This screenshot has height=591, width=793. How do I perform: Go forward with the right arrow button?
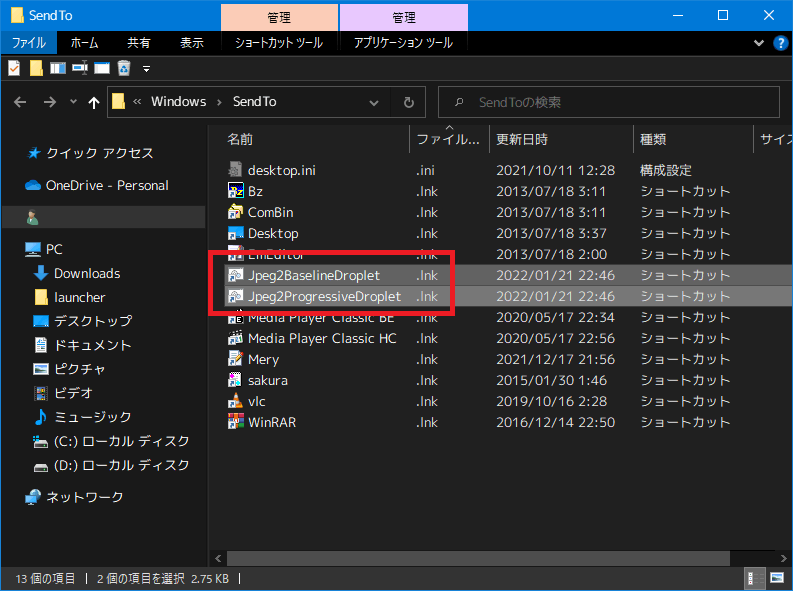tap(50, 102)
